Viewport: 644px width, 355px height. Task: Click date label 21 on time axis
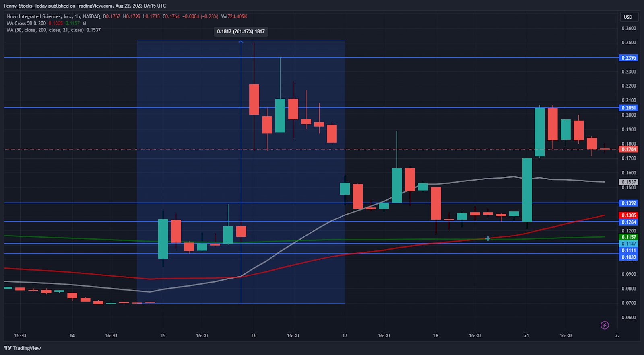coord(527,335)
